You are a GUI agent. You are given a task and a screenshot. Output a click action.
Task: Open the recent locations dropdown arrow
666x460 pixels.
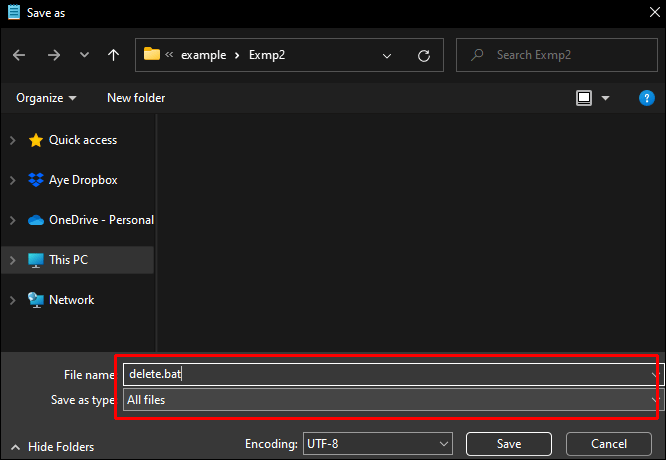click(x=85, y=55)
